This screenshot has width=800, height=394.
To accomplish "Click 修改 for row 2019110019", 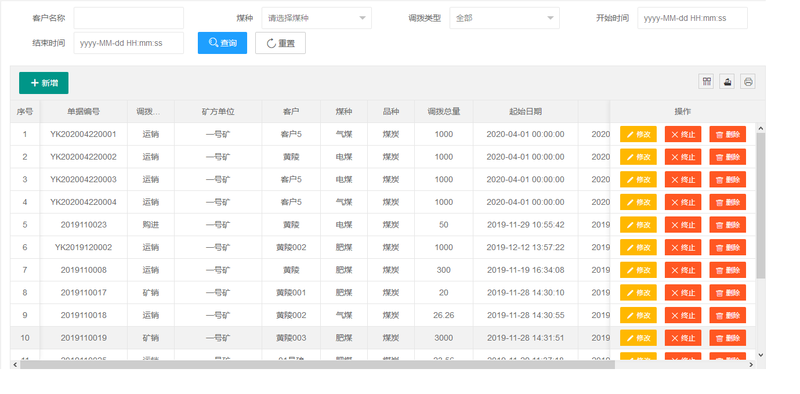I will [638, 337].
